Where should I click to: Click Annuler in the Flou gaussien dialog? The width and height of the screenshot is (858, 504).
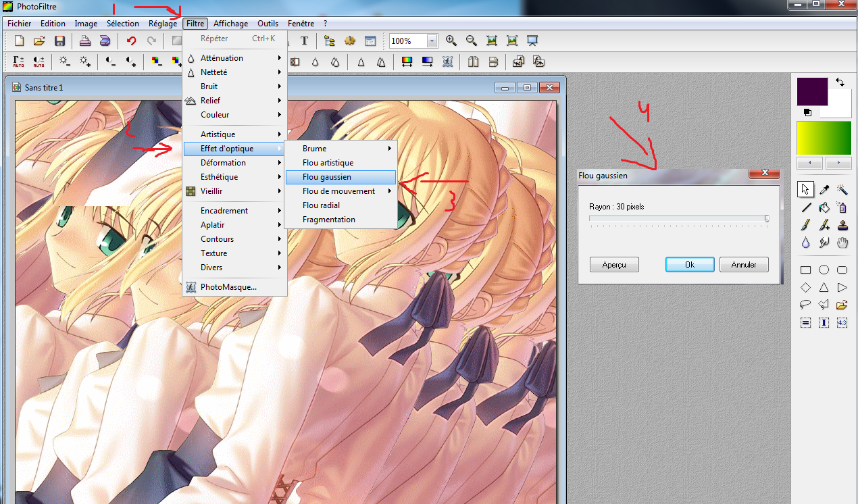point(744,265)
